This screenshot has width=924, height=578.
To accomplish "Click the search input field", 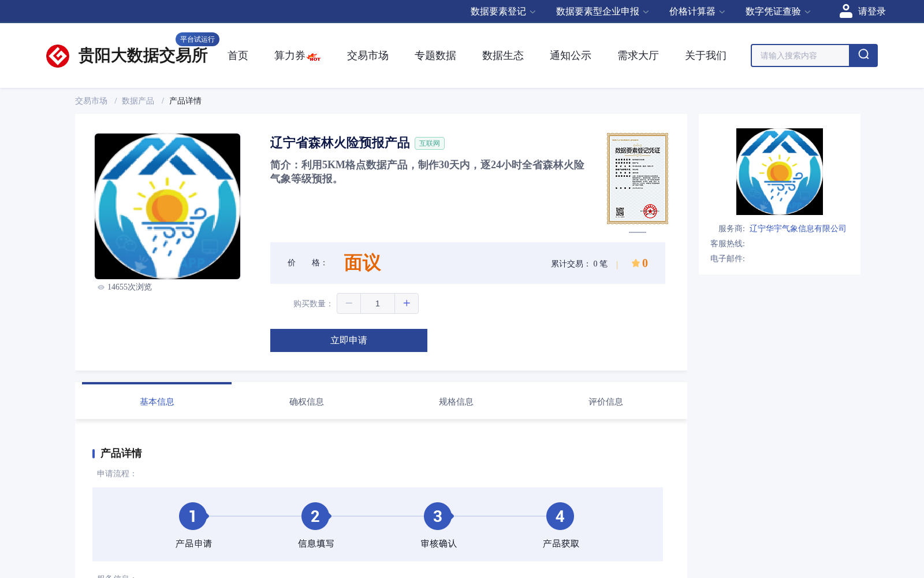I will pos(800,55).
